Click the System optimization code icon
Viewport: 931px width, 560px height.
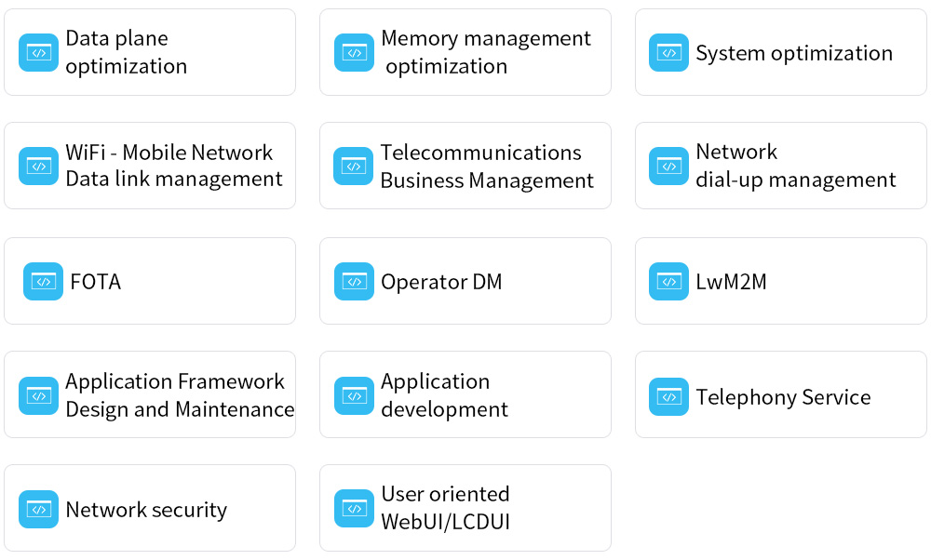(668, 53)
